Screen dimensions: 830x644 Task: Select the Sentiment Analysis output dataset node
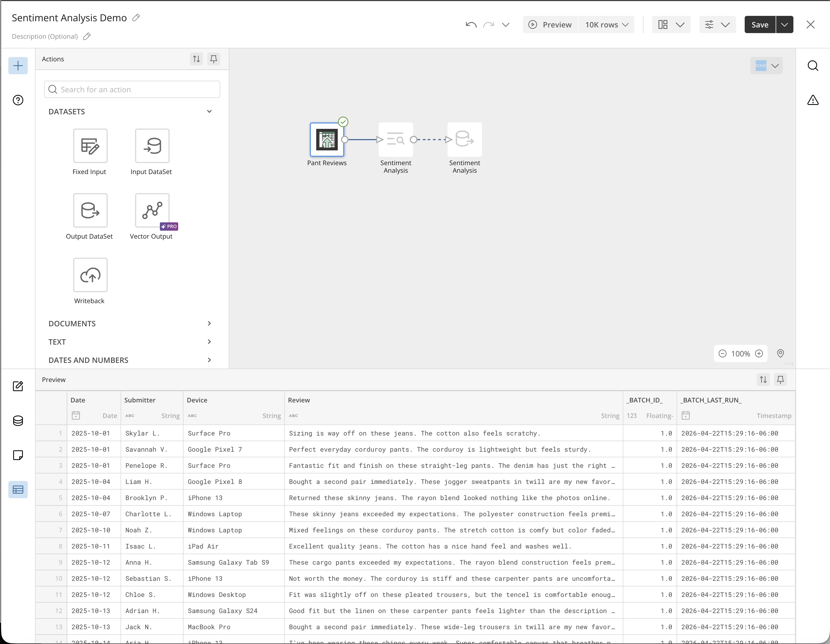(465, 139)
